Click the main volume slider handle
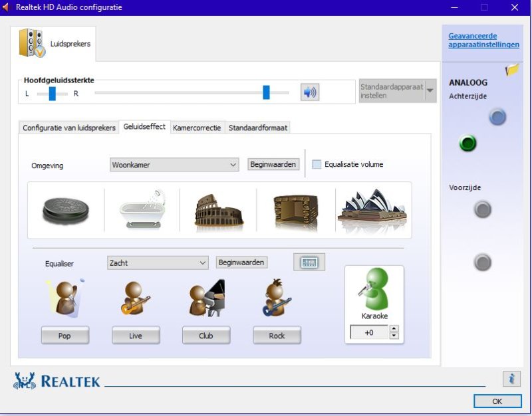 tap(266, 92)
